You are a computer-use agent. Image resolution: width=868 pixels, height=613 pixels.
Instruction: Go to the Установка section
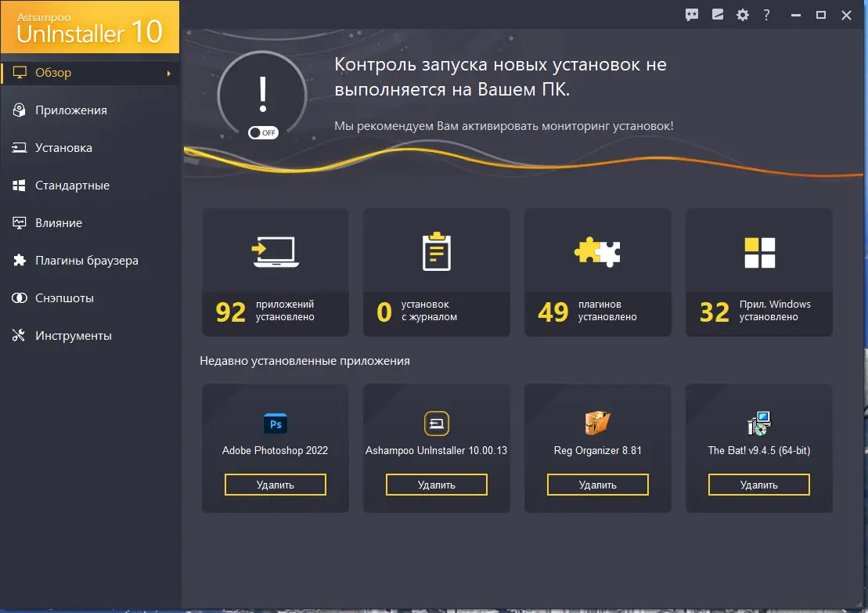[x=90, y=148]
